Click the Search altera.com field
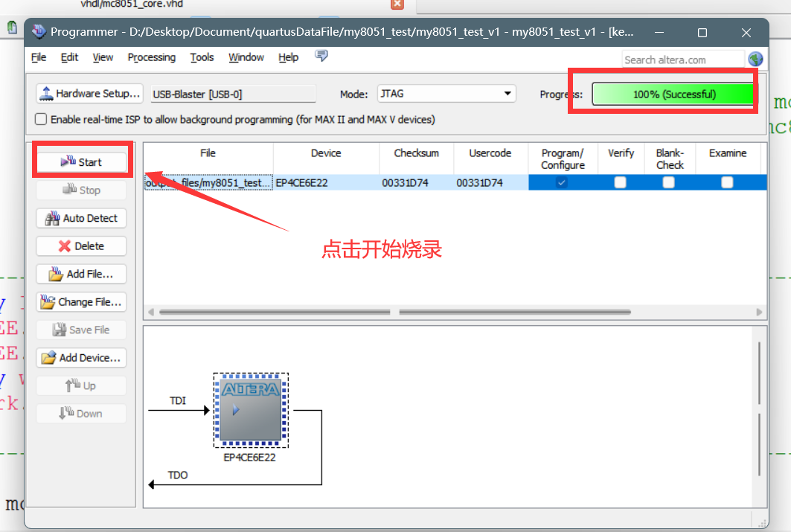The image size is (791, 532). coord(683,60)
